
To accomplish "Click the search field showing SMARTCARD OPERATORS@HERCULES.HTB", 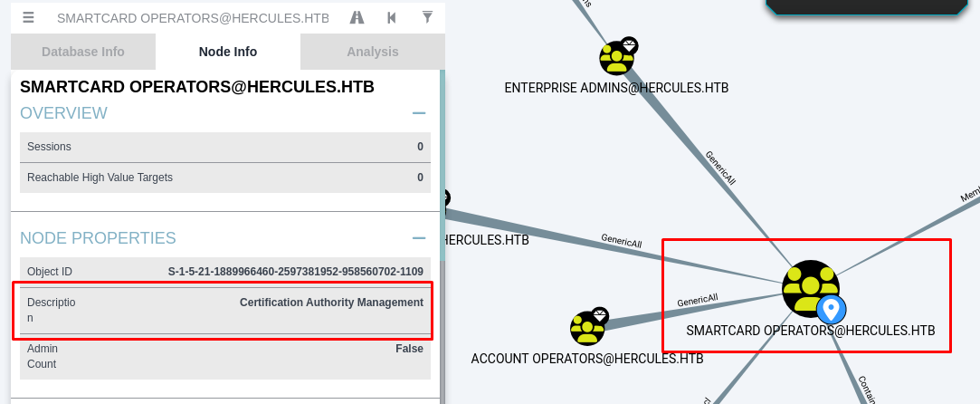I will (193, 18).
